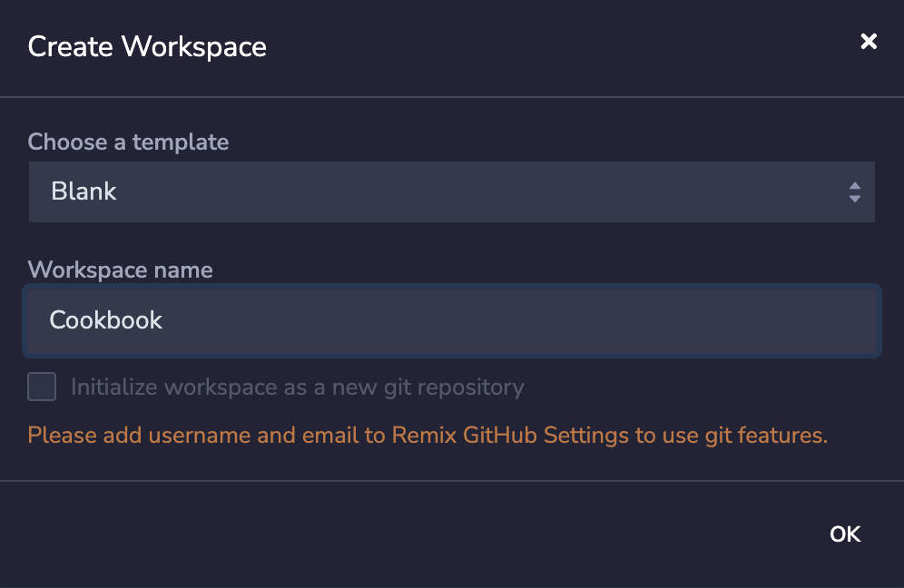Click the up-down arrows on template selector
Image resolution: width=904 pixels, height=588 pixels.
[x=854, y=191]
